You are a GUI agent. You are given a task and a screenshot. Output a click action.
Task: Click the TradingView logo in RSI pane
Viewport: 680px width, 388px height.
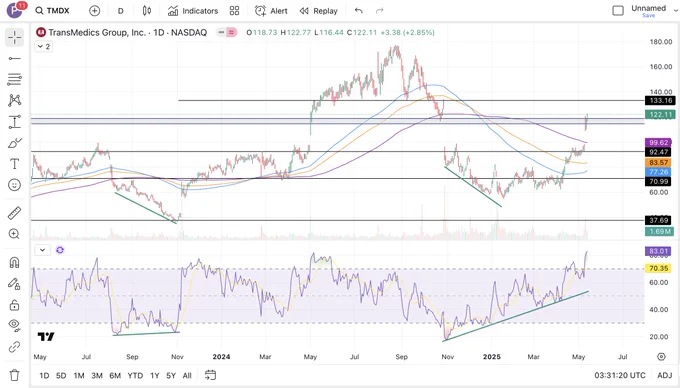pyautogui.click(x=46, y=336)
